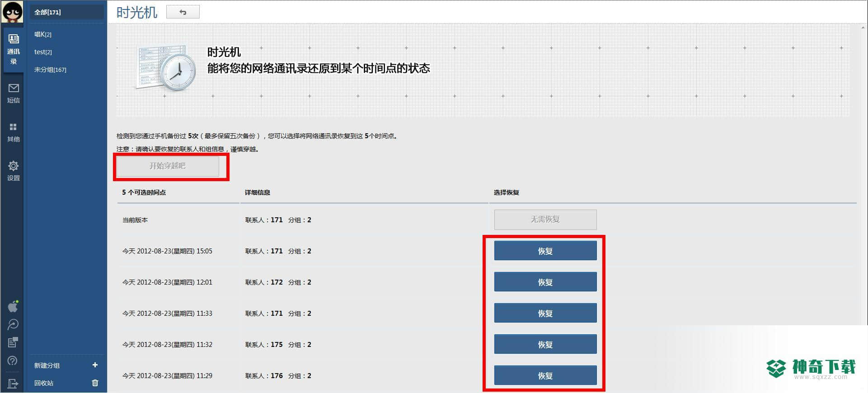Select the 全部[171] group
The width and height of the screenshot is (868, 393).
tap(66, 12)
